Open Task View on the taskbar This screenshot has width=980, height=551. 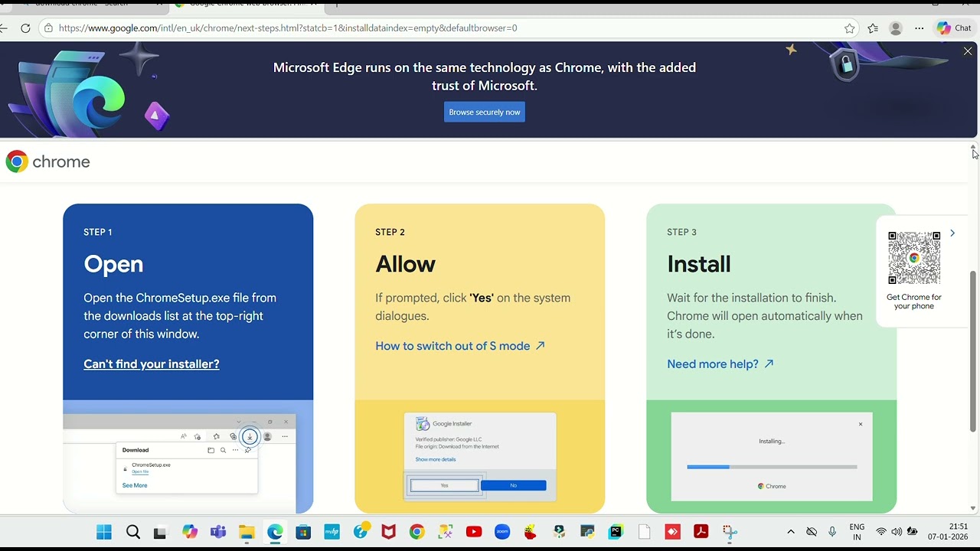point(160,532)
